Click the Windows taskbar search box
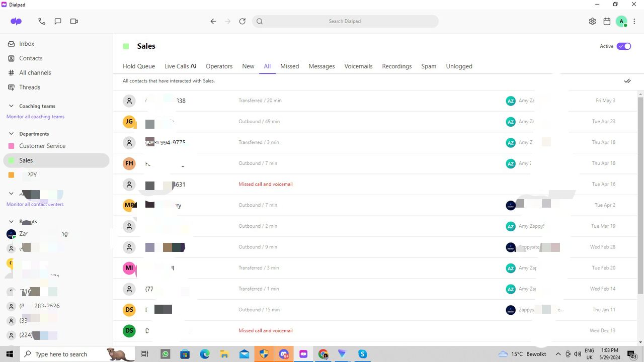This screenshot has width=644, height=362. [x=78, y=354]
